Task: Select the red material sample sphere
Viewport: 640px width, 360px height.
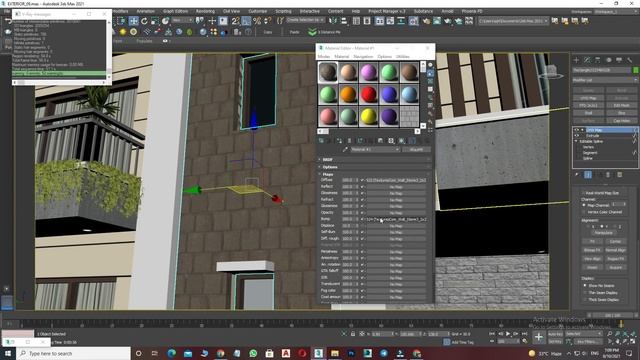Action: pos(369,94)
